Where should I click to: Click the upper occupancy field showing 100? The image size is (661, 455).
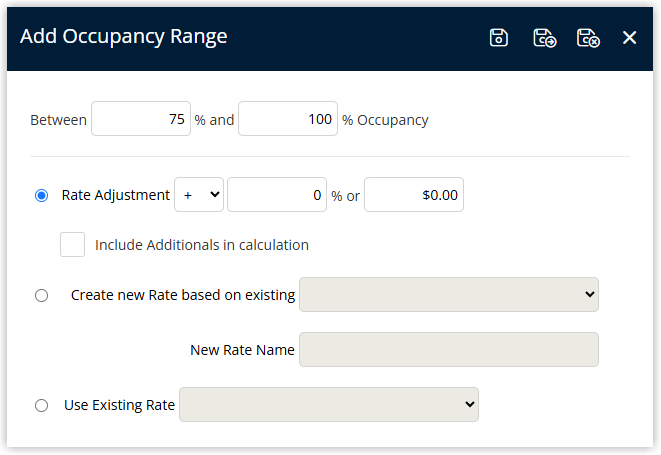[288, 119]
